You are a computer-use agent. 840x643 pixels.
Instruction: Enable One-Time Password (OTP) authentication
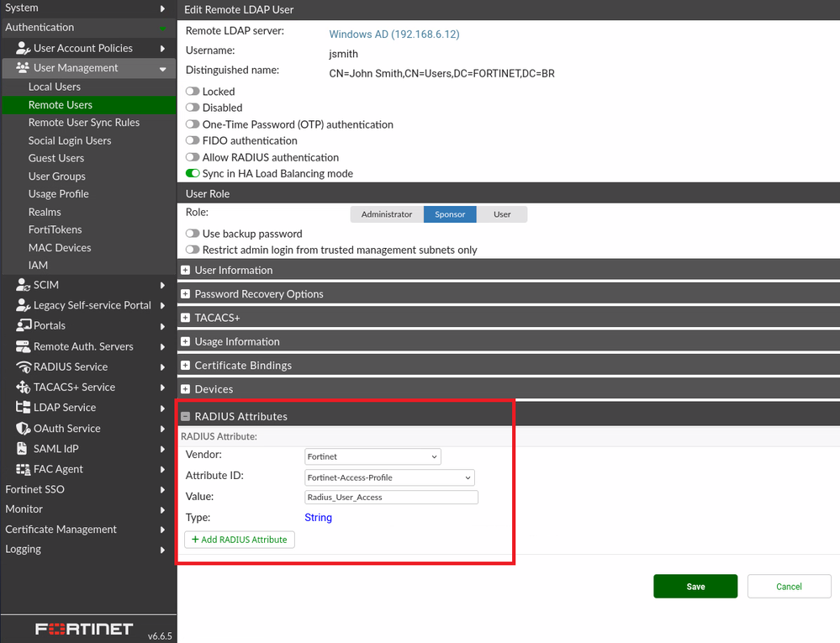coord(193,124)
